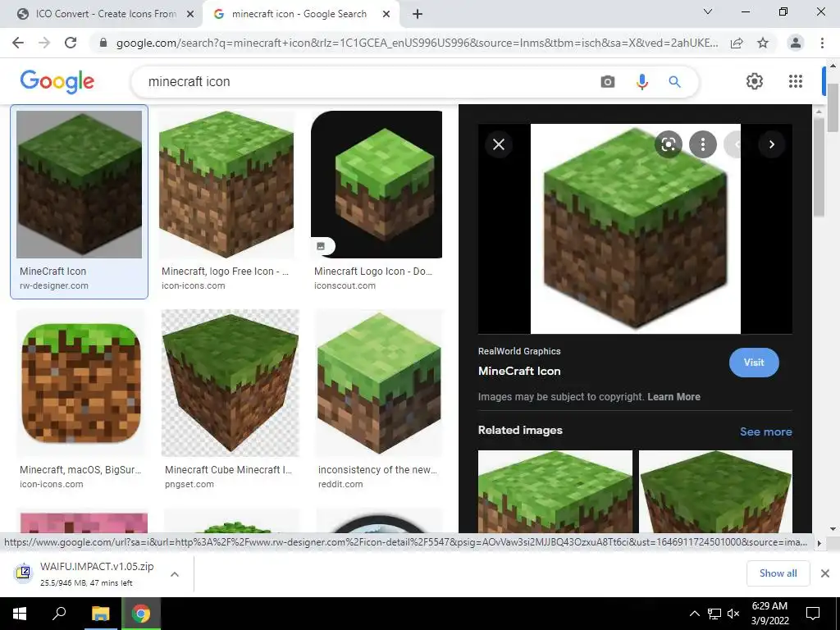Open the network status tray icon
The width and height of the screenshot is (840, 630).
click(x=714, y=614)
